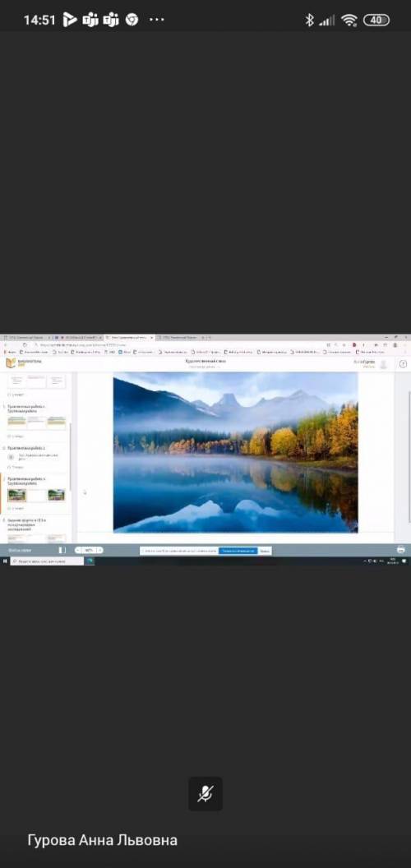
Task: Tap the muted microphone icon
Action: click(205, 793)
